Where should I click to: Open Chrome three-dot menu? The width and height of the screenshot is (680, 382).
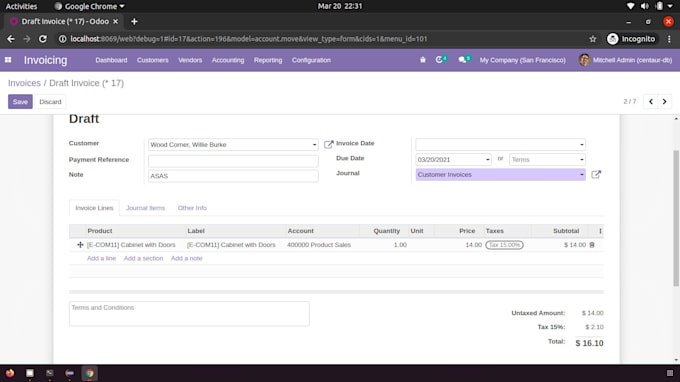point(669,39)
